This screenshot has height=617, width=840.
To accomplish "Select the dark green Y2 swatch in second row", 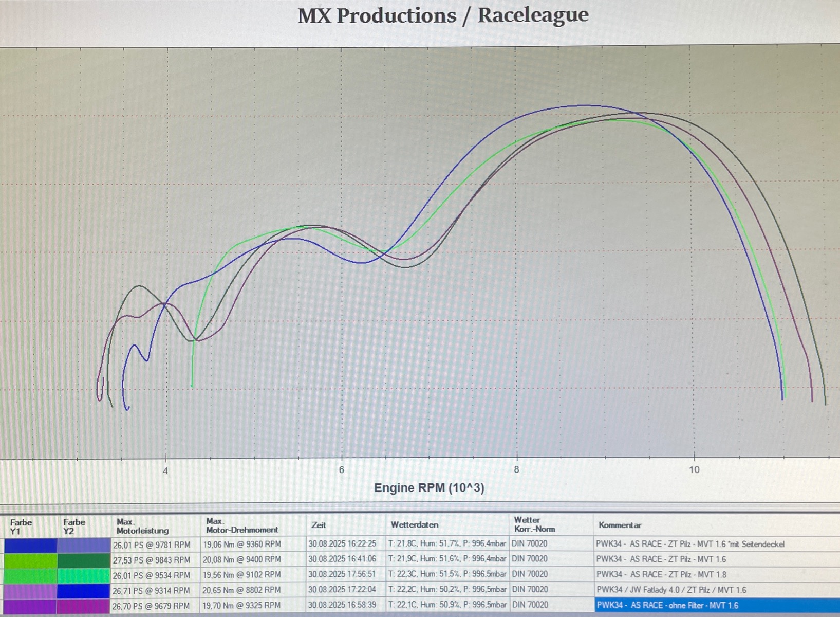I will tap(83, 560).
